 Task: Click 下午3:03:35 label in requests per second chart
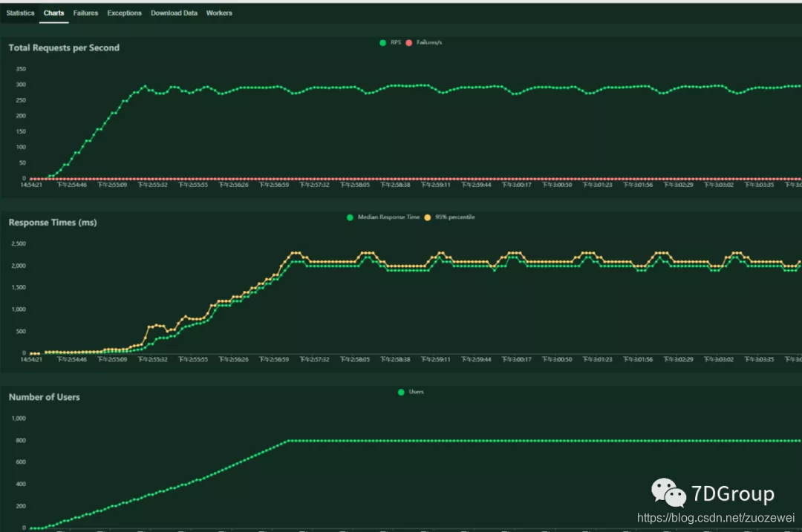pos(759,185)
